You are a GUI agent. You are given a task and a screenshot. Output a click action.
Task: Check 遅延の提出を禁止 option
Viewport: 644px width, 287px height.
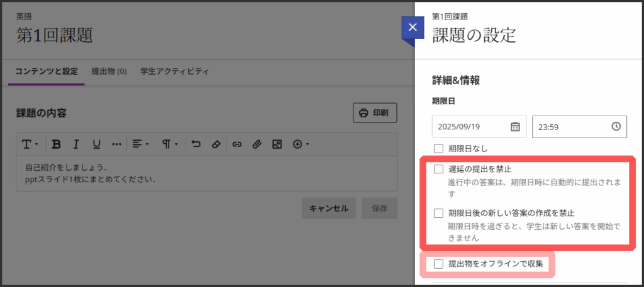coord(439,169)
